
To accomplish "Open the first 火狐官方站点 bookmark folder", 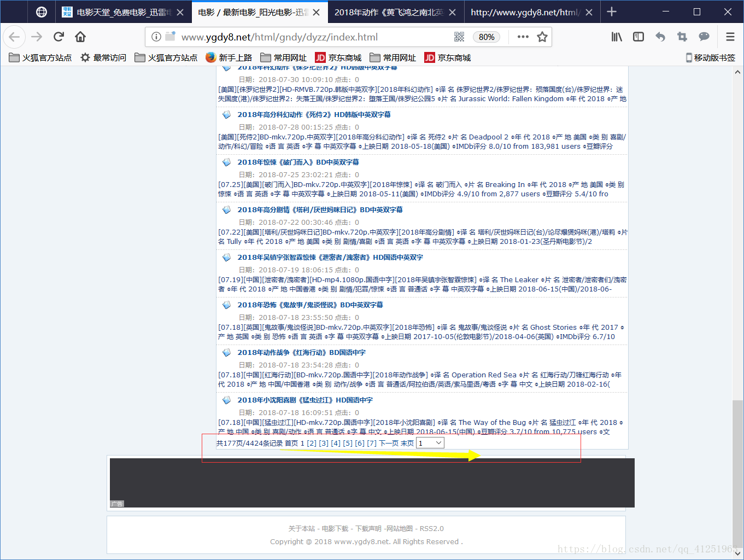I will coord(40,57).
